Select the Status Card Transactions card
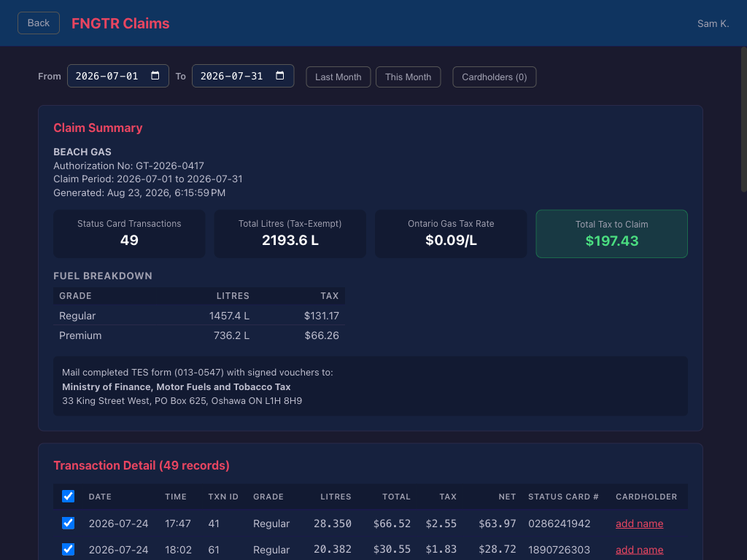 tap(129, 234)
